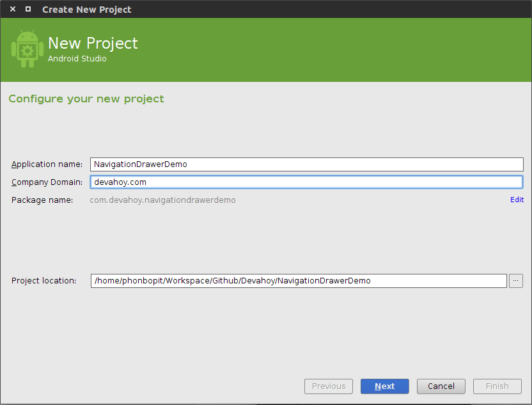Select the Project location path field

coord(299,281)
